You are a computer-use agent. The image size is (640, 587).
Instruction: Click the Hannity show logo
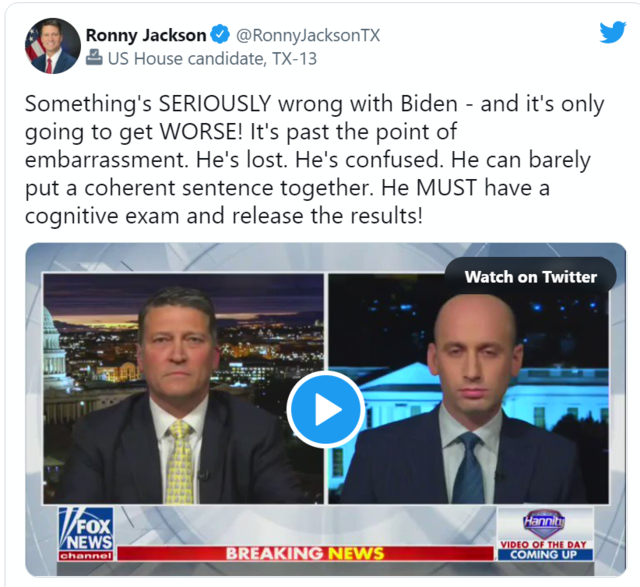[544, 523]
